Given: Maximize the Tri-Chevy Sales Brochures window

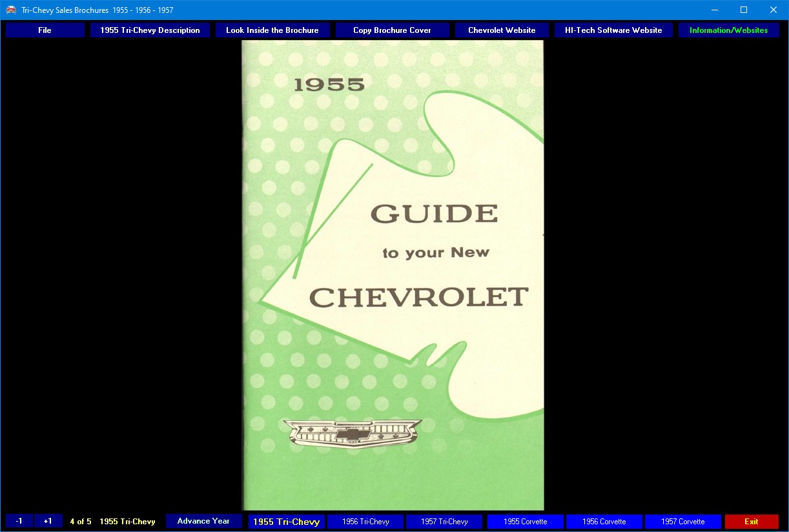Looking at the screenshot, I should (744, 10).
